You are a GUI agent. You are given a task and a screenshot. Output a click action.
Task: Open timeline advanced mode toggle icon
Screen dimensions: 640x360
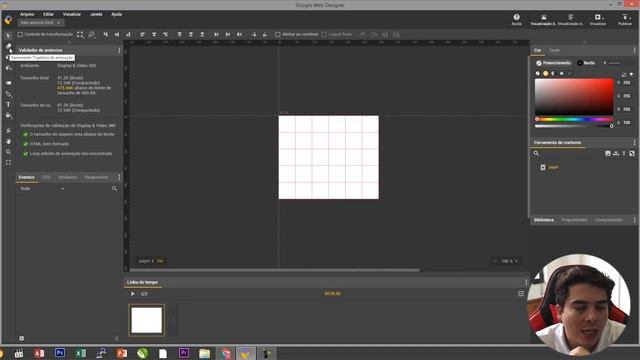point(521,293)
